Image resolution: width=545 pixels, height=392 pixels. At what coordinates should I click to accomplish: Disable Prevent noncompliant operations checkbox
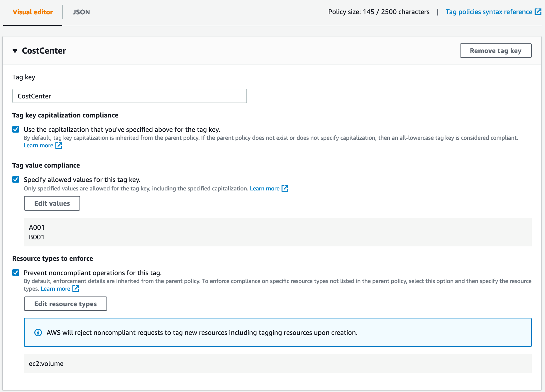[16, 273]
